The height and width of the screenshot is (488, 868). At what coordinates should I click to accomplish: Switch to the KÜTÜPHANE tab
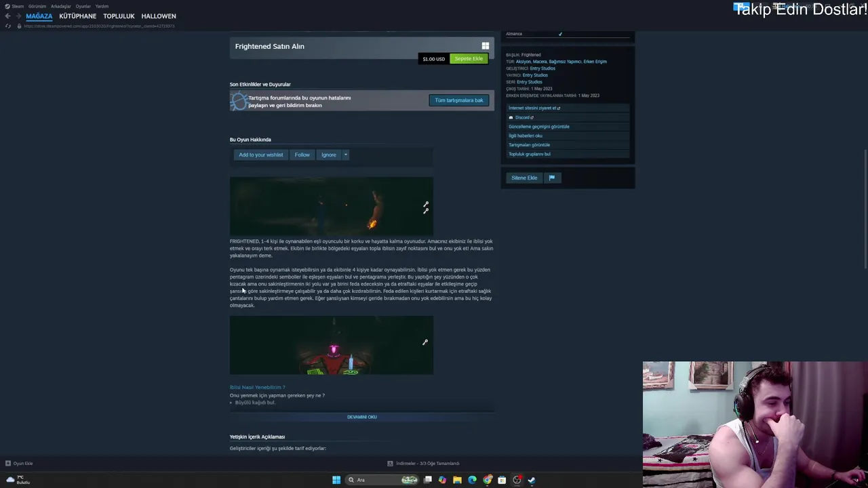pyautogui.click(x=78, y=16)
